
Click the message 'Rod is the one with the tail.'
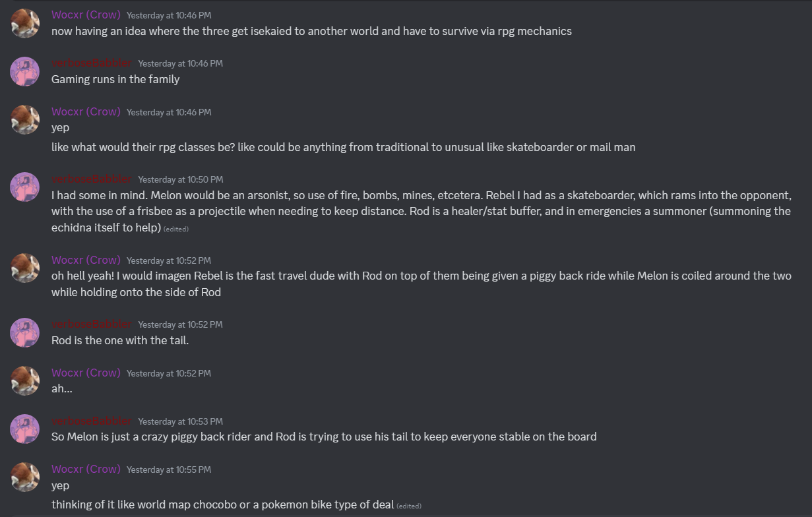pyautogui.click(x=120, y=340)
